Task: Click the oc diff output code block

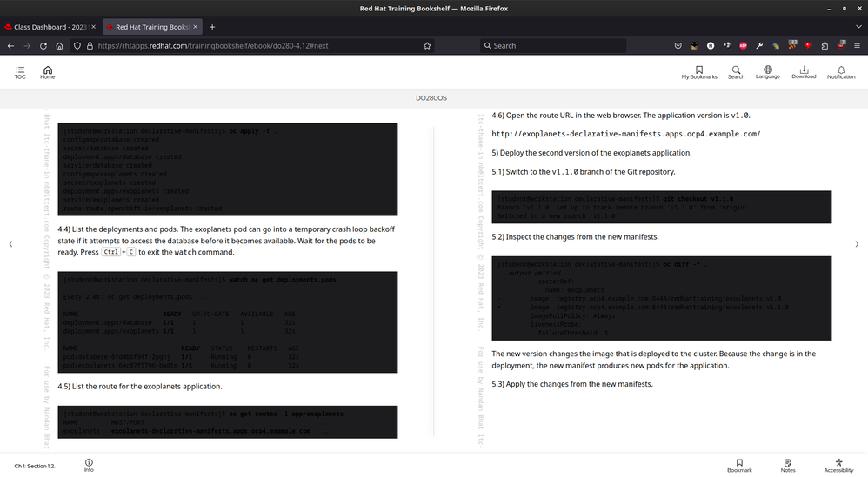Action: pyautogui.click(x=662, y=299)
